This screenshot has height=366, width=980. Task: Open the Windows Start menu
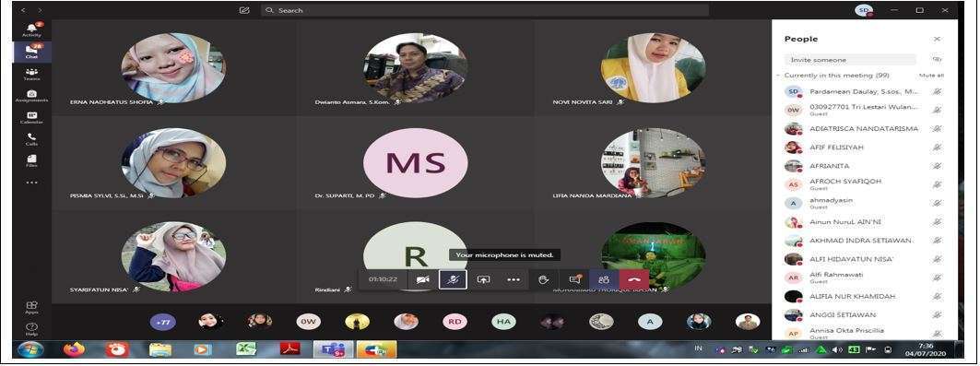click(30, 349)
